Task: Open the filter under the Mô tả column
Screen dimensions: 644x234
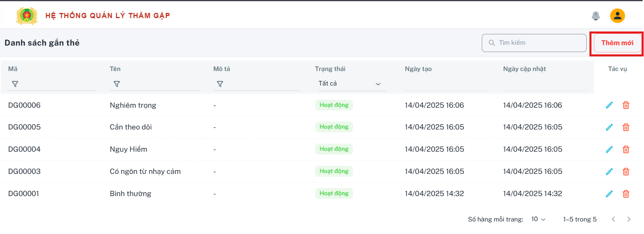Action: click(220, 84)
